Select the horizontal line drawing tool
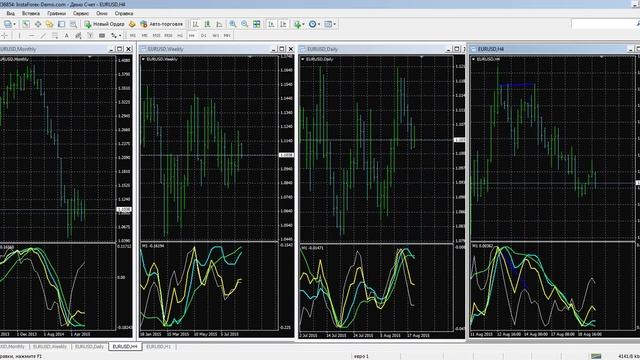This screenshot has width=640, height=360. point(31,36)
